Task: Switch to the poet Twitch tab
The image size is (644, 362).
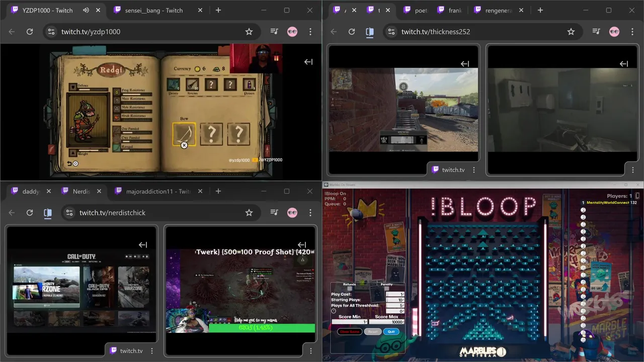Action: [x=416, y=10]
